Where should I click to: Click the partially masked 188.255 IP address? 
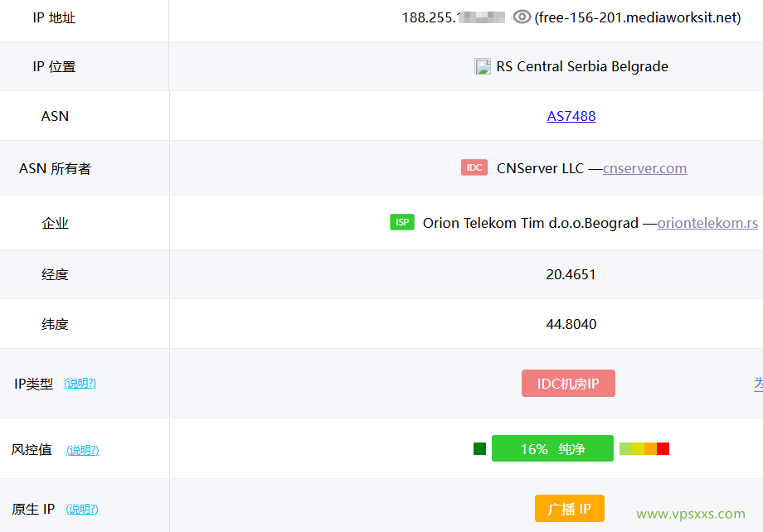pos(454,17)
